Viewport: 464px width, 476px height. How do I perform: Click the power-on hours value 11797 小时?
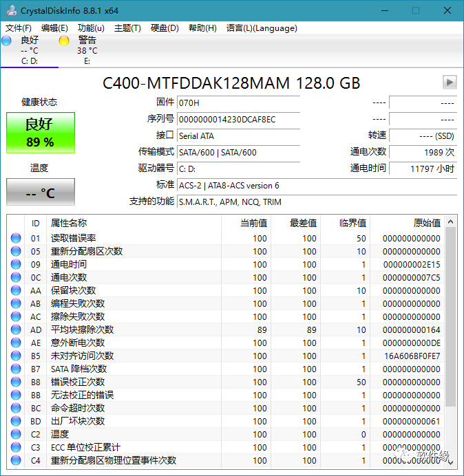point(423,169)
